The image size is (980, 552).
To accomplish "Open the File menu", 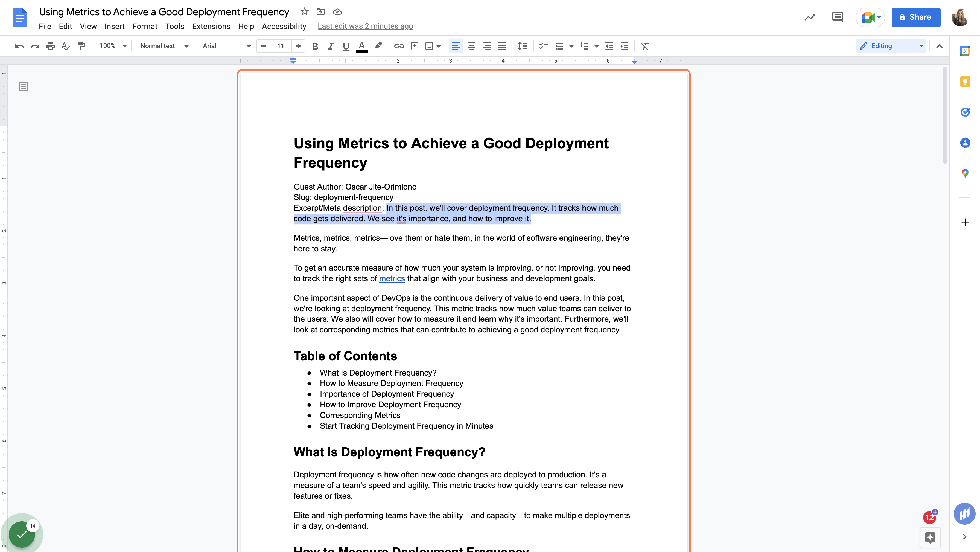I will (45, 26).
